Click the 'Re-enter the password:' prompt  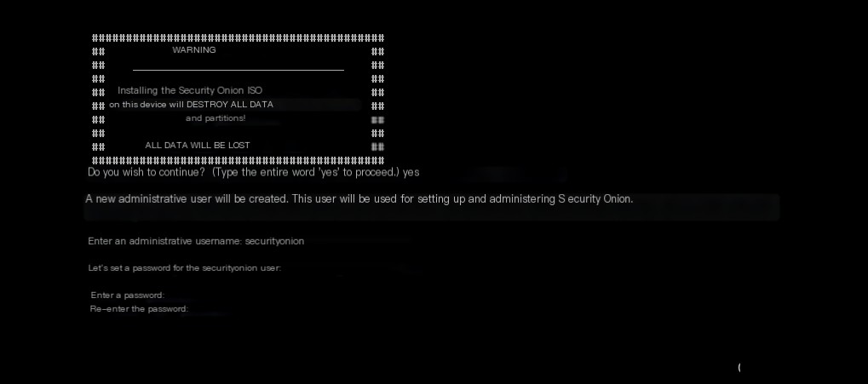pyautogui.click(x=139, y=309)
